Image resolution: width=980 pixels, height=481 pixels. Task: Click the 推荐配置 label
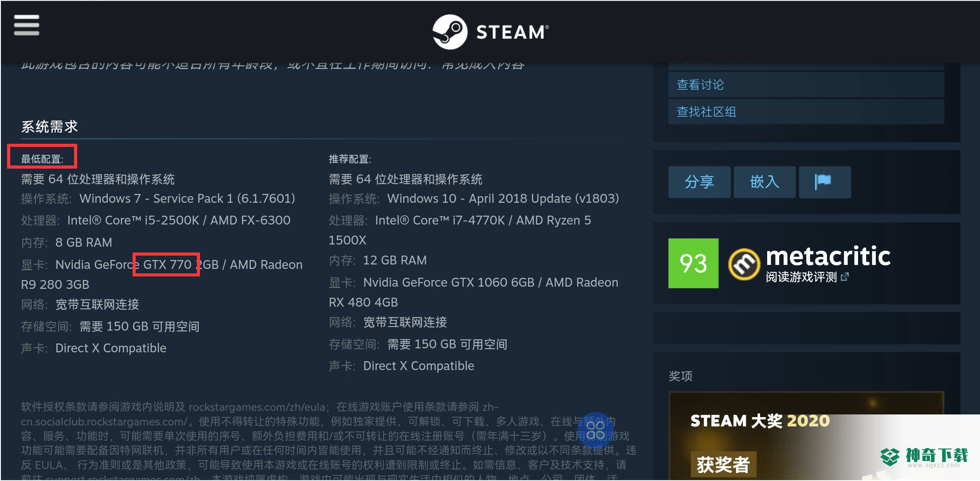coord(350,159)
